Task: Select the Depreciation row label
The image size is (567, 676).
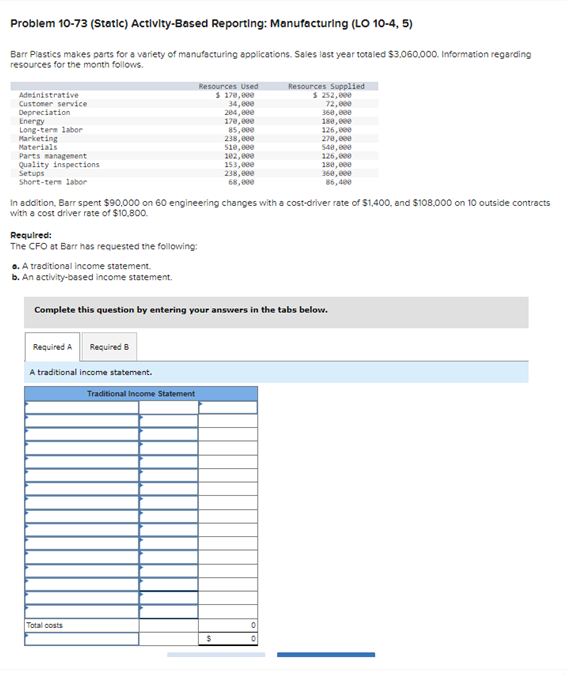Action: [x=44, y=113]
